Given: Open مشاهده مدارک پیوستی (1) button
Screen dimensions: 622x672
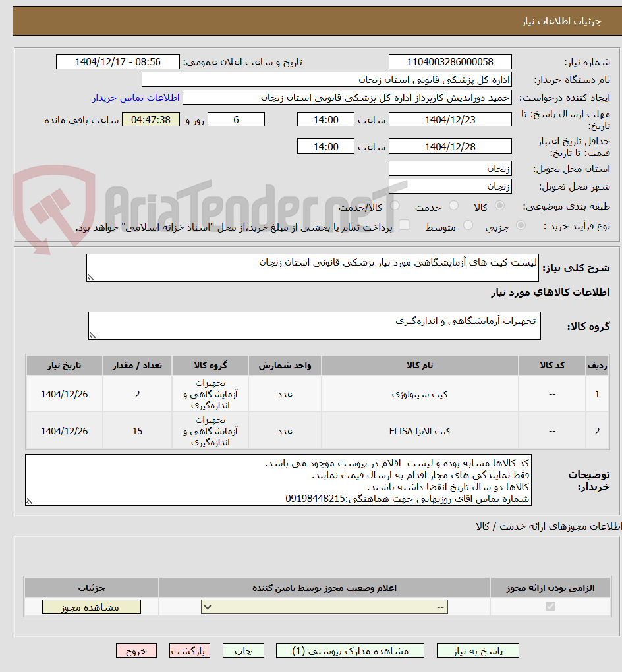Looking at the screenshot, I should [351, 650].
